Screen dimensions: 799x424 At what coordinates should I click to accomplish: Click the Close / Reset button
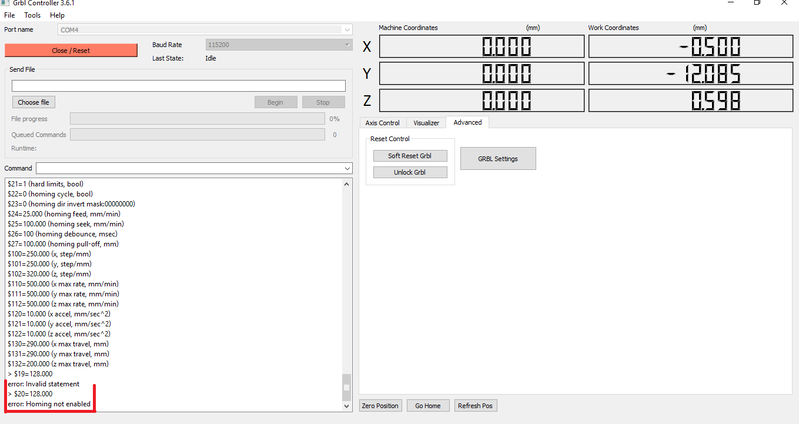[71, 50]
